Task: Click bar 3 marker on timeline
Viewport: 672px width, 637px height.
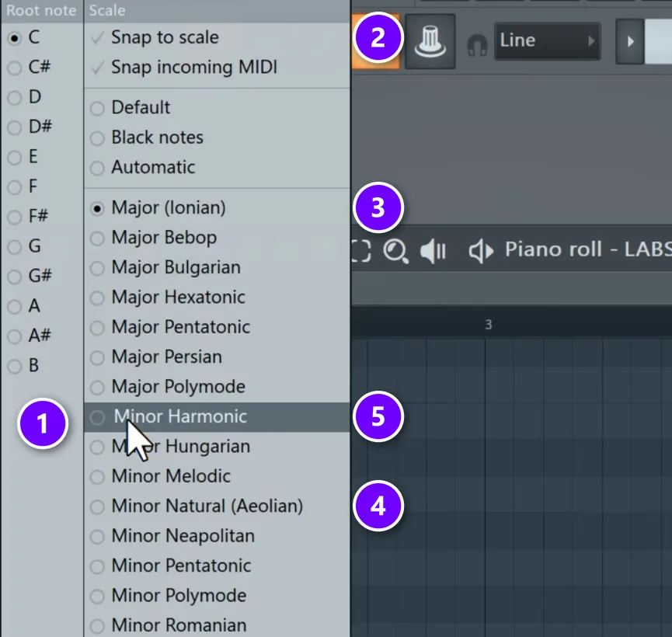Action: pos(488,325)
